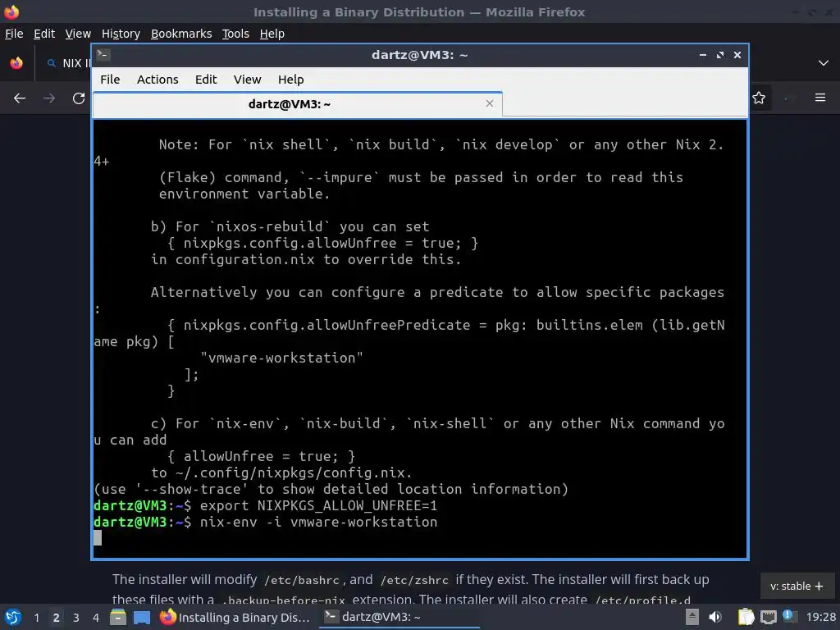Open the update notifier tray icon
Image resolution: width=840 pixels, height=630 pixels.
[x=789, y=616]
